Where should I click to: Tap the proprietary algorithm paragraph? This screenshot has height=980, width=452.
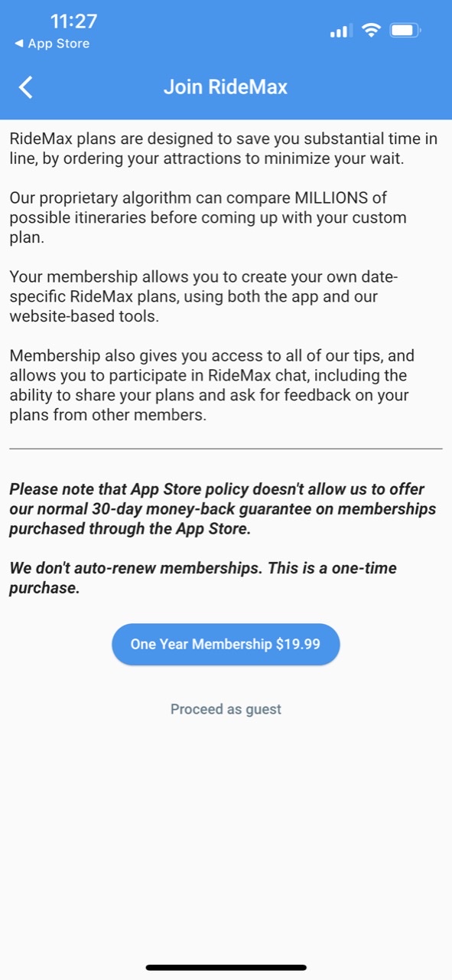[x=208, y=217]
